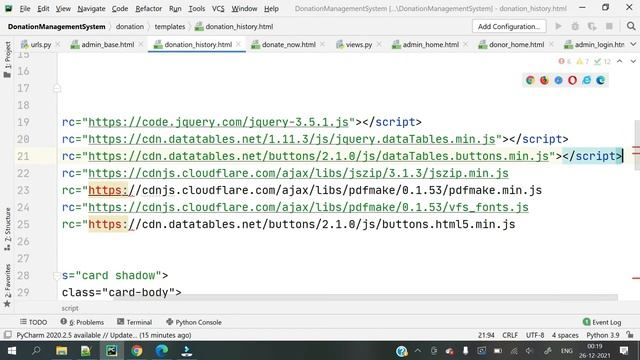Viewport: 640px width, 360px height.
Task: Open the Python Console tool window
Action: (194, 322)
